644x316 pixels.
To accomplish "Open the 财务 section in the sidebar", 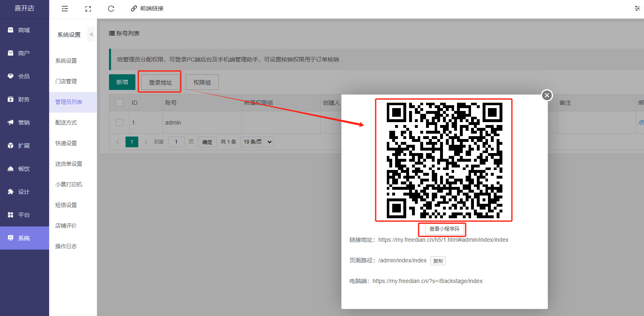I will pos(24,99).
